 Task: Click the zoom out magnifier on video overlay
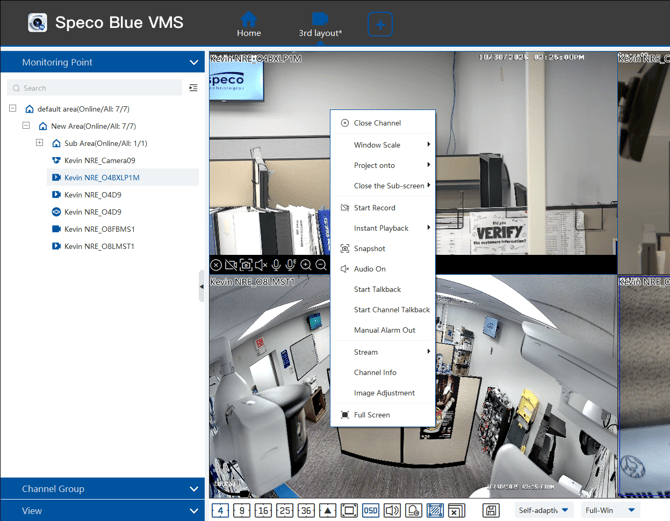(x=321, y=265)
